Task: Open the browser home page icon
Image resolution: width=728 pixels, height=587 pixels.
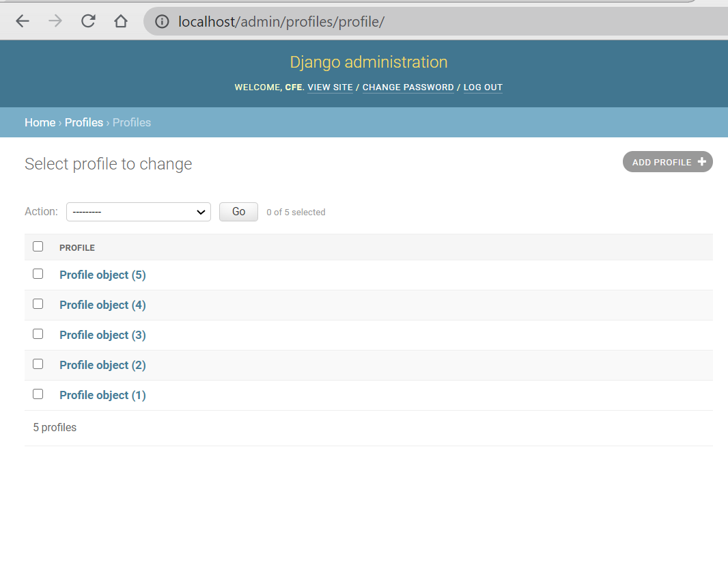Action: click(121, 21)
